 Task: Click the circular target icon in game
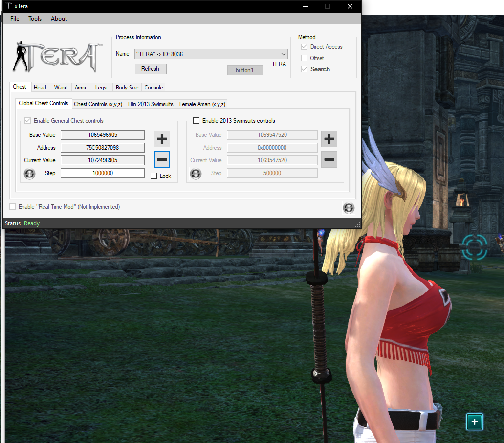point(474,247)
